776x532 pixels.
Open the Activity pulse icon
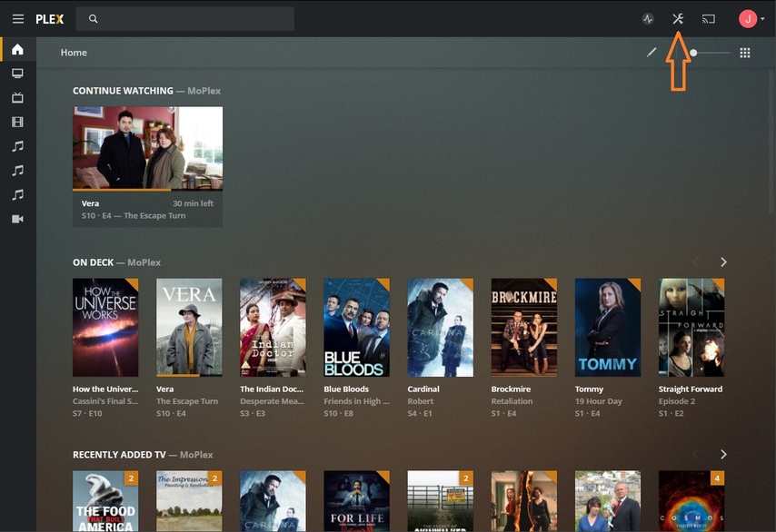click(x=648, y=19)
